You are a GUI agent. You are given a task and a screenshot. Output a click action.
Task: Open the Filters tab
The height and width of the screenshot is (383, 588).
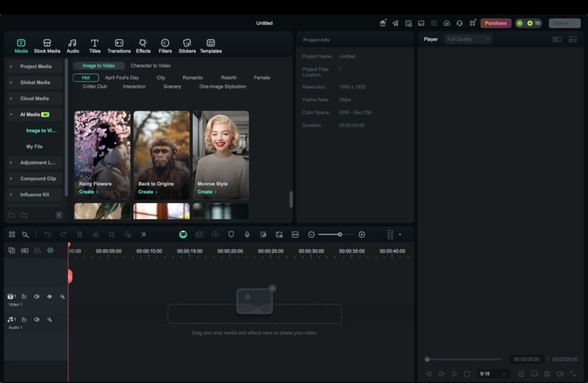[x=165, y=46]
